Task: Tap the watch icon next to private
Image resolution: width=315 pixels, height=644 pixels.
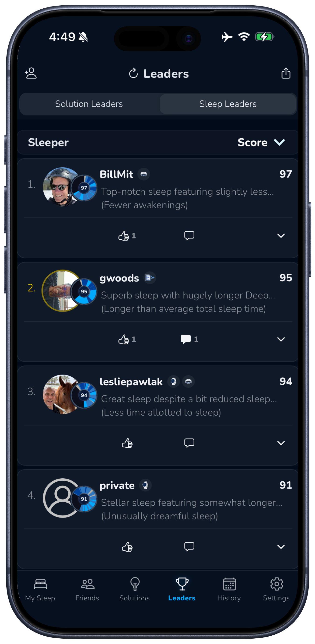Action: point(145,485)
